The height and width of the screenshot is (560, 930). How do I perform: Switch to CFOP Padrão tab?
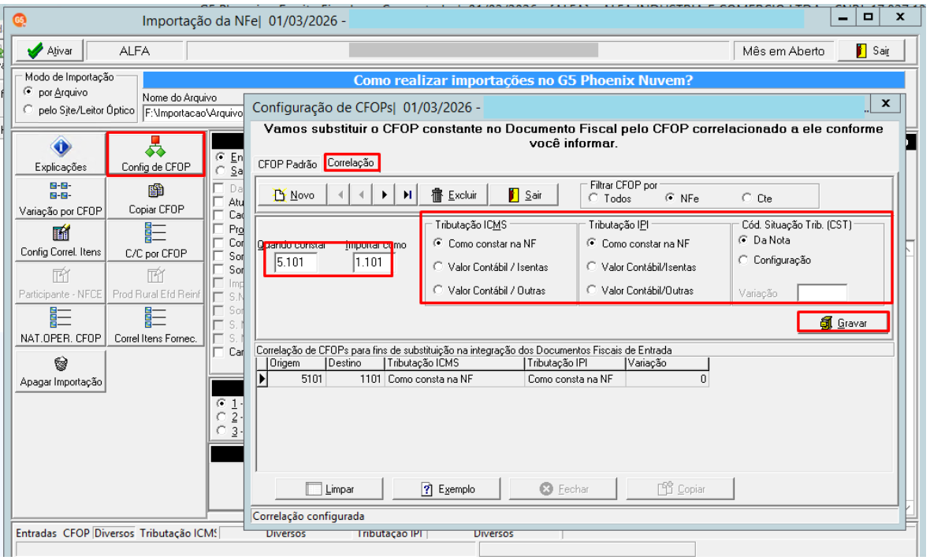coord(288,164)
